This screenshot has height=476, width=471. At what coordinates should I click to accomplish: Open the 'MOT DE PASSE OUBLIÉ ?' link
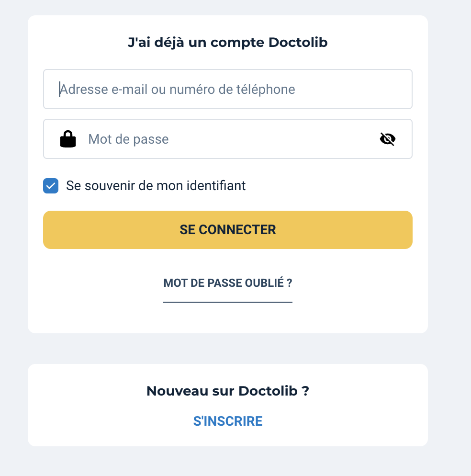click(x=228, y=283)
